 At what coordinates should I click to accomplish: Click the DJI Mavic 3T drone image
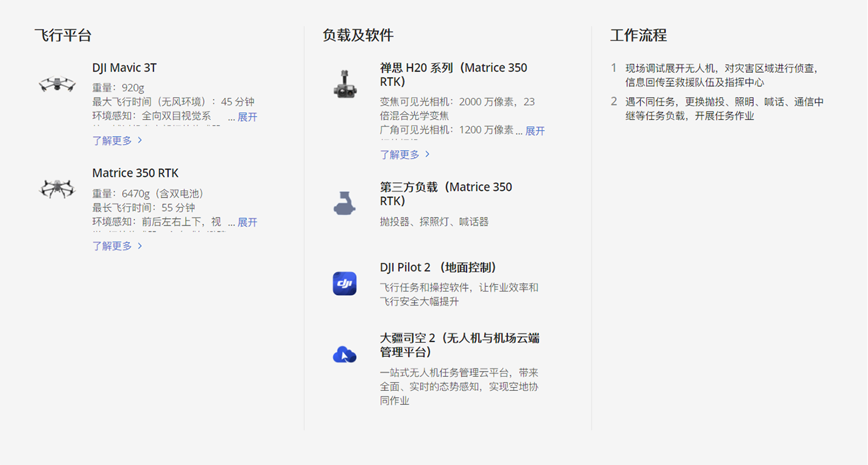tap(57, 84)
